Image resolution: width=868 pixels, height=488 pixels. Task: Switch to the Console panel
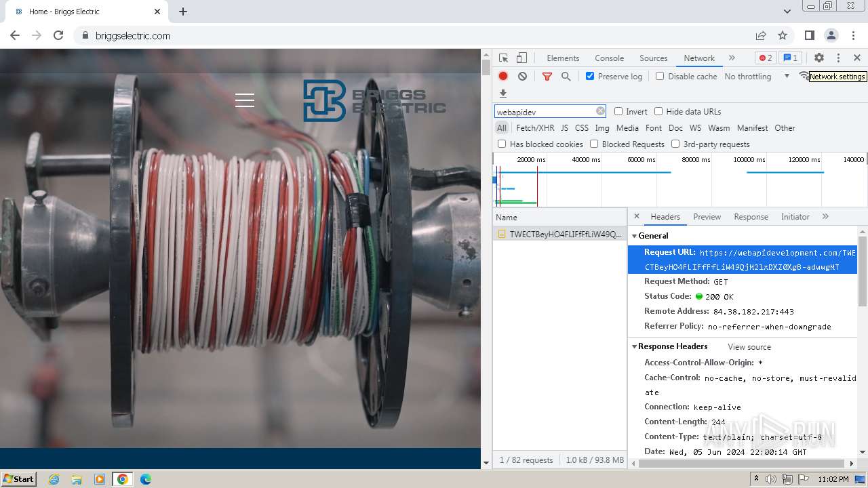click(x=609, y=58)
